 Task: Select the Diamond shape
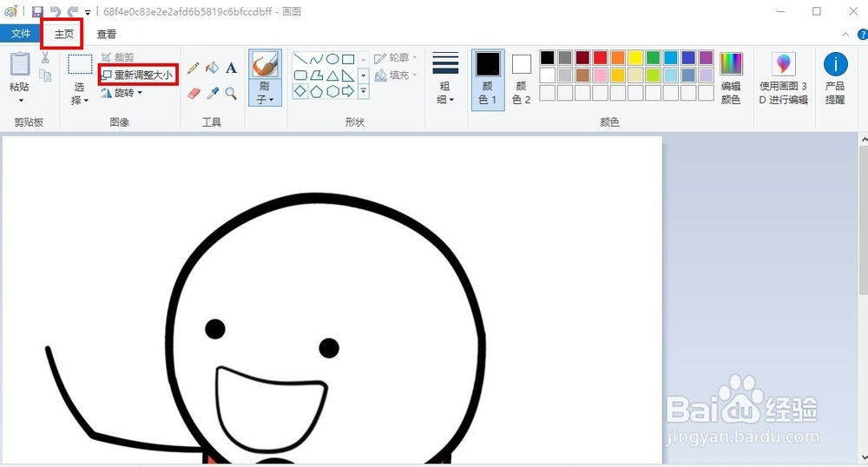(x=300, y=91)
